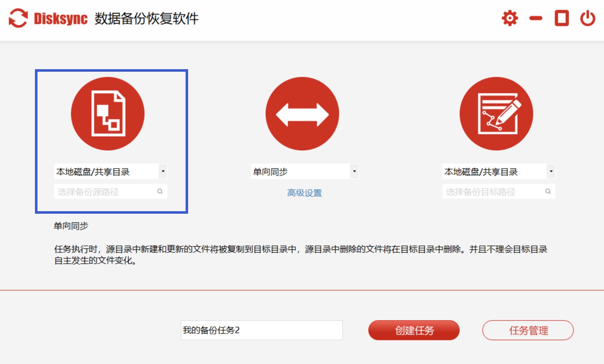Click the red target notepad pencil icon
The width and height of the screenshot is (604, 364).
point(496,114)
